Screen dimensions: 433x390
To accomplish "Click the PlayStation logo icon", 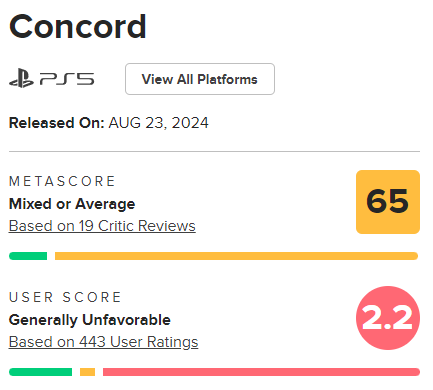I will [21, 78].
